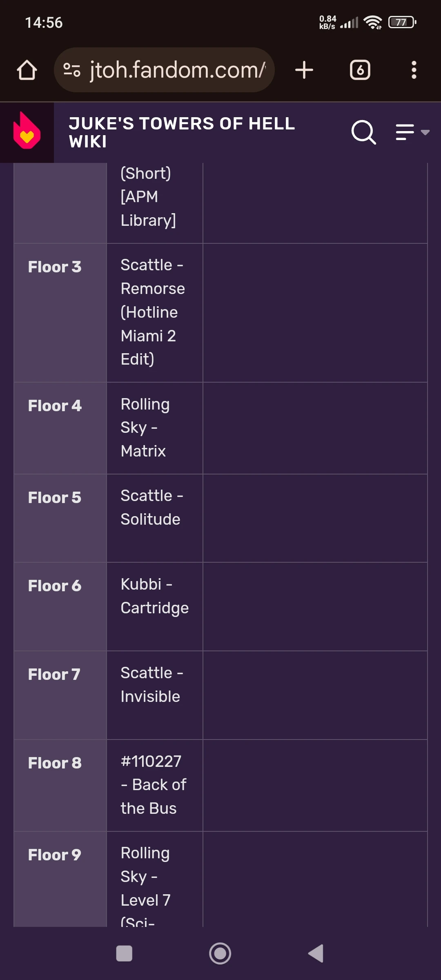The height and width of the screenshot is (980, 441).
Task: Open site info icon in address bar
Action: [x=72, y=70]
